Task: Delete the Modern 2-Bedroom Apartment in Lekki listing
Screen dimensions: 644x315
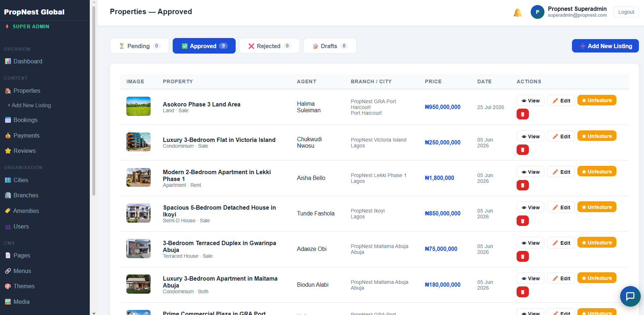Action: click(x=522, y=185)
